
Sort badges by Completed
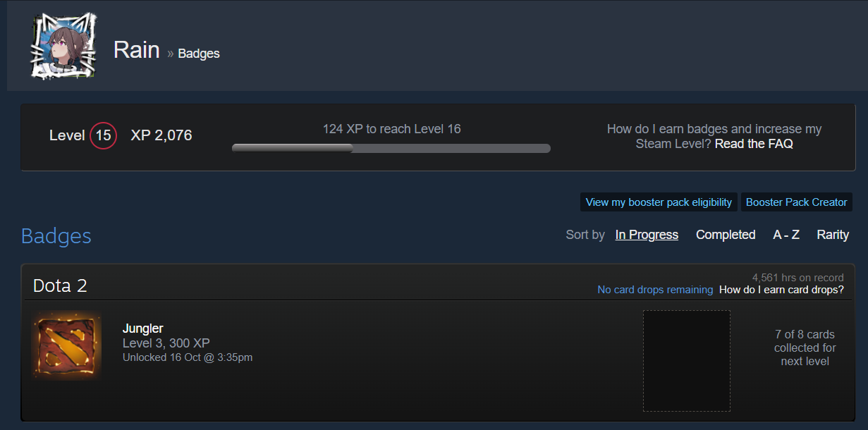tap(726, 235)
